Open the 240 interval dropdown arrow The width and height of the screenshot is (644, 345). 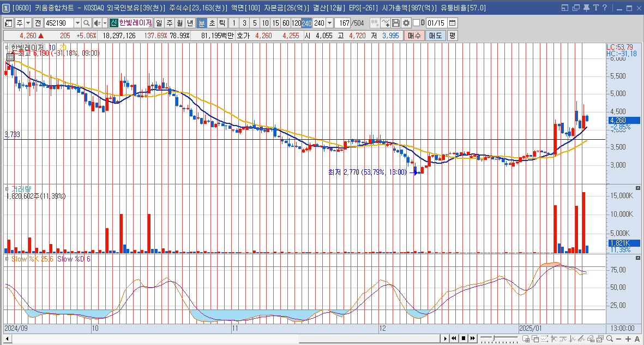click(329, 23)
